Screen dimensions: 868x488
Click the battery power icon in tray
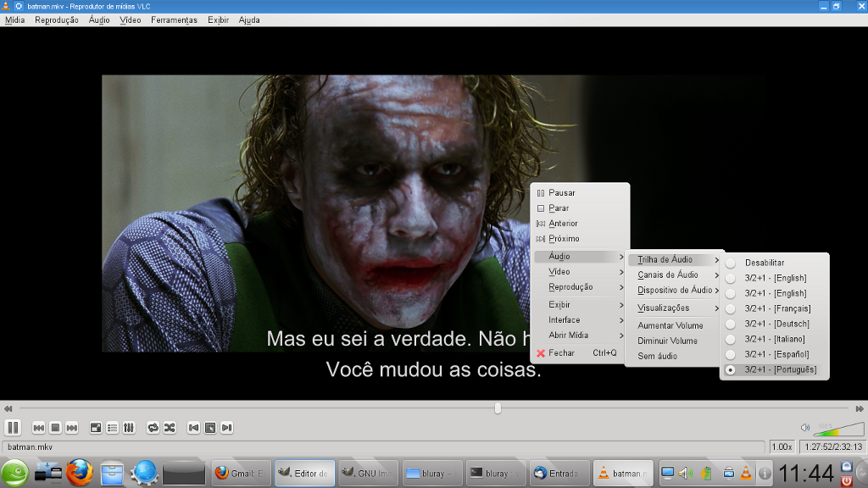point(706,473)
